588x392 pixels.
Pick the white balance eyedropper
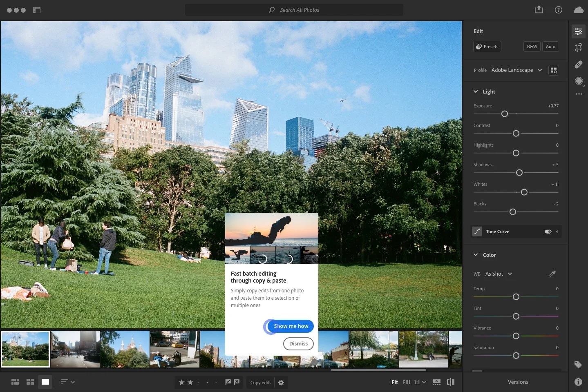point(552,274)
